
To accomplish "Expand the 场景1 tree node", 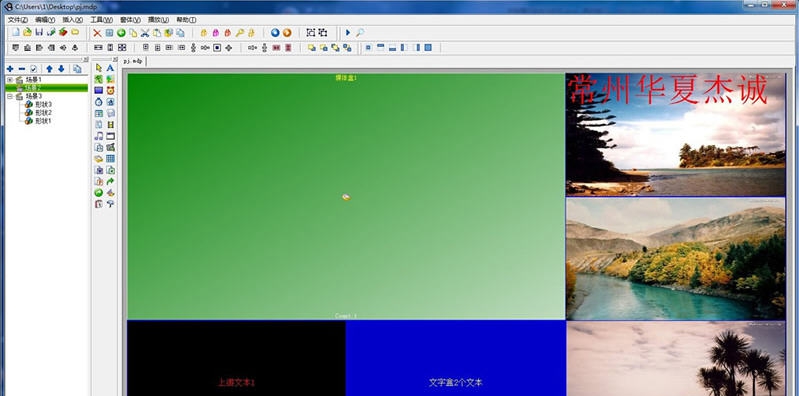I will pyautogui.click(x=10, y=80).
